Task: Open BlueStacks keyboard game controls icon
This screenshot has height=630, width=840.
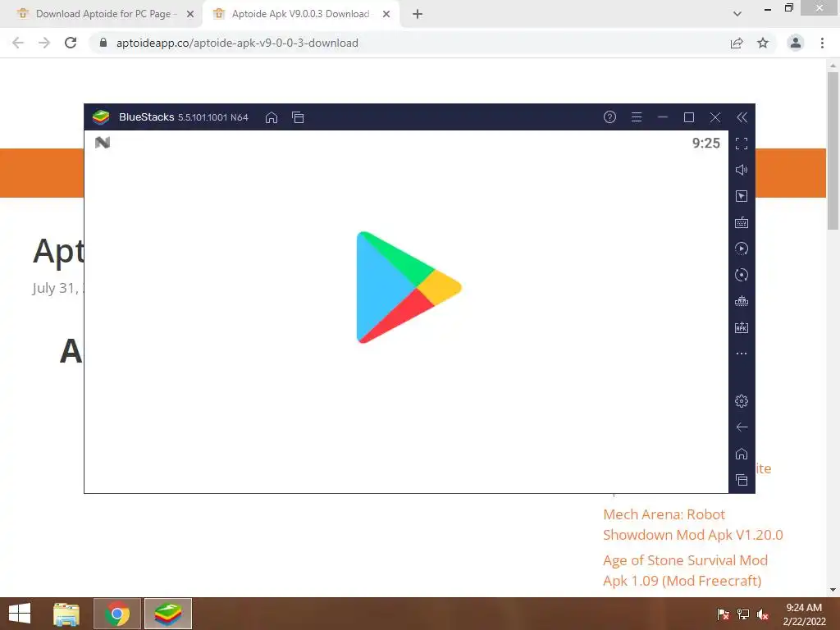Action: coord(742,222)
